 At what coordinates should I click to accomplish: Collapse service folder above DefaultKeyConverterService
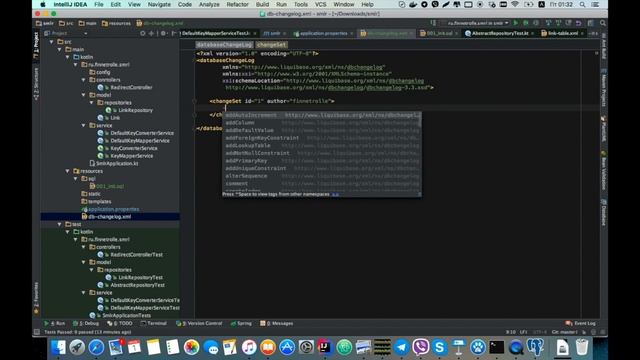click(x=84, y=125)
